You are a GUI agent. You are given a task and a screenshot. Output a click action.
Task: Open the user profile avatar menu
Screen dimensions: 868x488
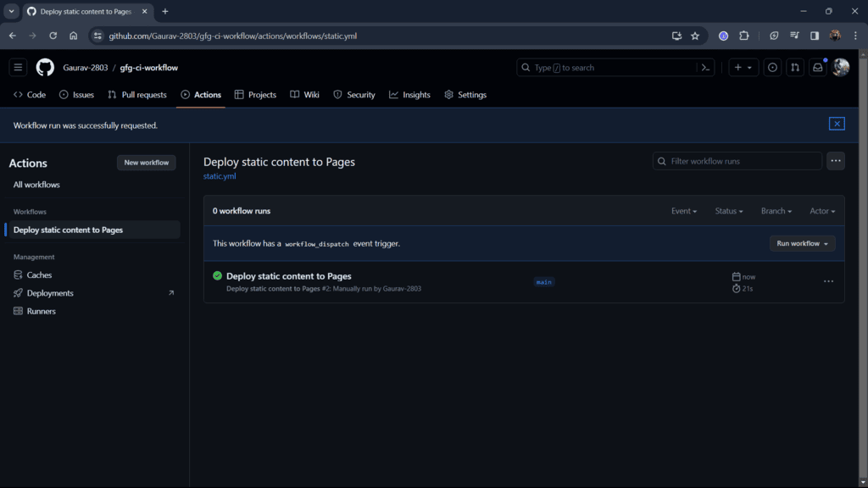[x=840, y=68]
